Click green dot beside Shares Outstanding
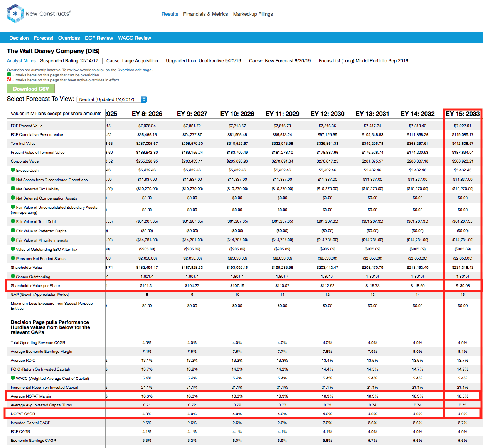 click(x=13, y=276)
